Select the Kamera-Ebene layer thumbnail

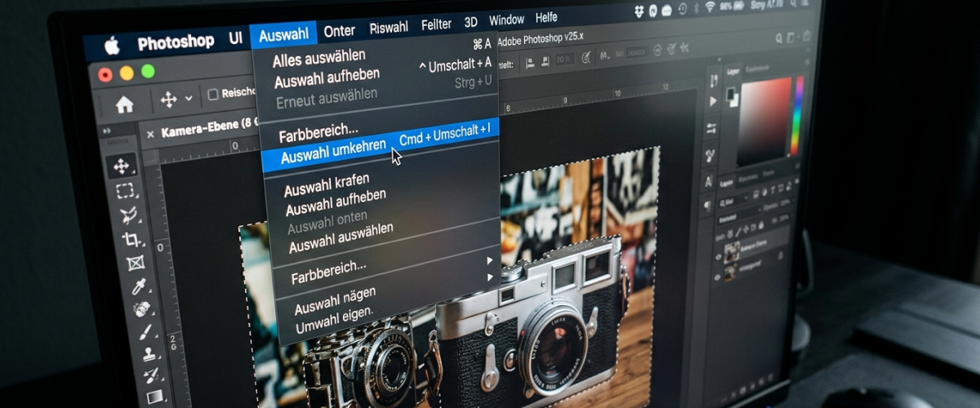tap(732, 253)
